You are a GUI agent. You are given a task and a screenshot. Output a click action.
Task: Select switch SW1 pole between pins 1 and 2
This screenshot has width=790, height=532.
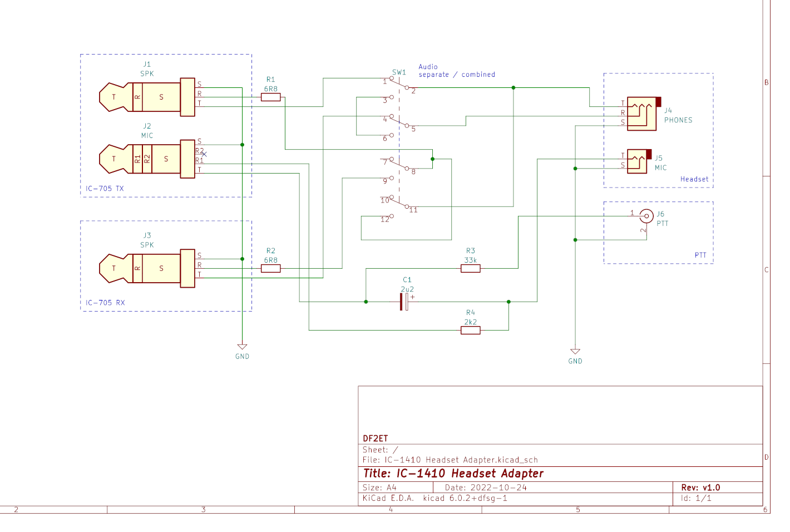tap(399, 83)
